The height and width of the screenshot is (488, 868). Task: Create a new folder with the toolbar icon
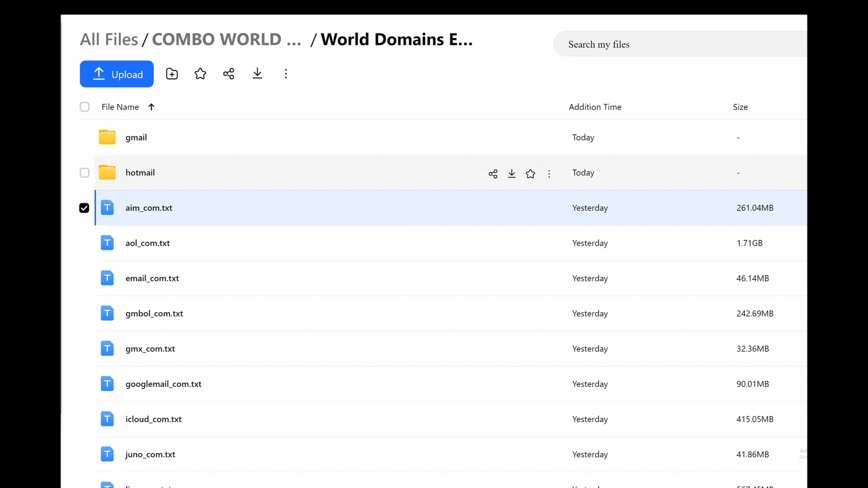click(x=172, y=74)
